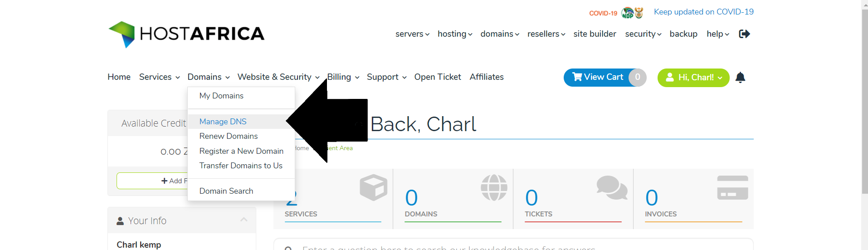Image resolution: width=868 pixels, height=250 pixels.
Task: Open the Website & Security menu
Action: 278,77
